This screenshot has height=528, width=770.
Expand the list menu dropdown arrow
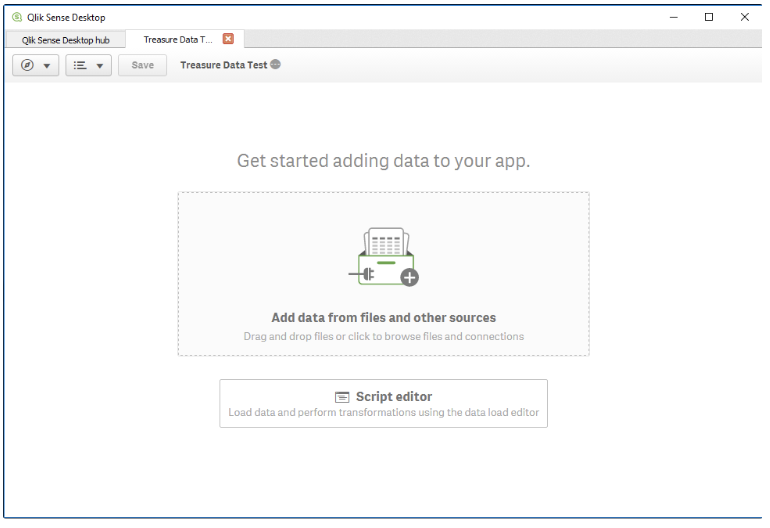click(99, 66)
